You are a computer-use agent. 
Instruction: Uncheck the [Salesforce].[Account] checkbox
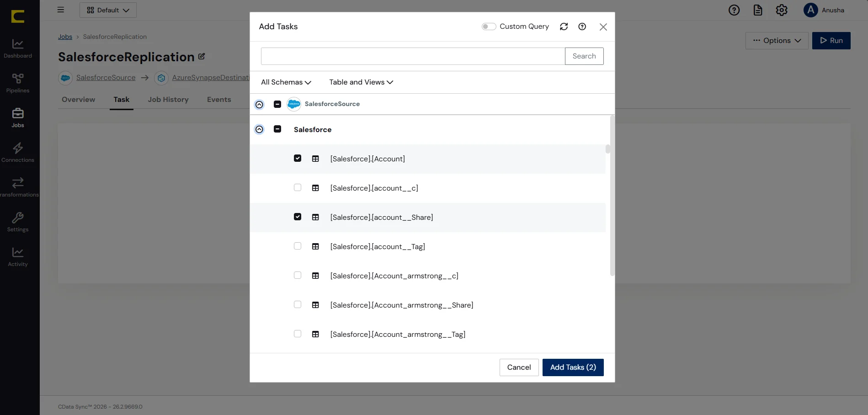click(298, 158)
